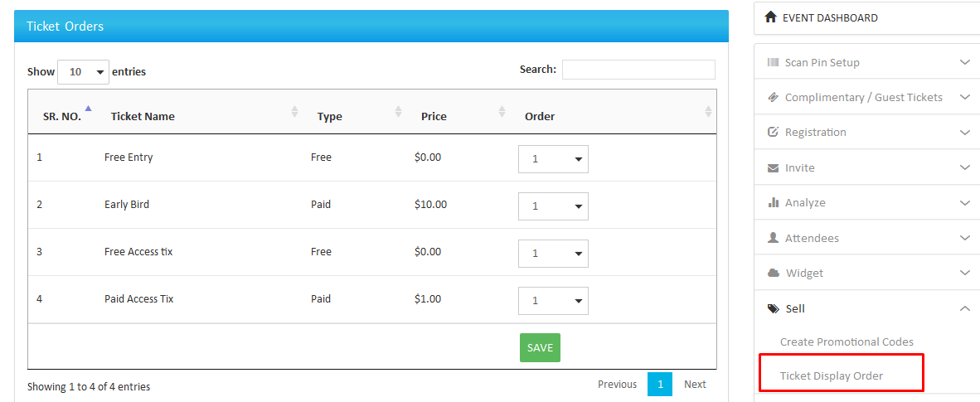
Task: Expand the Scan Pin Setup section chevron
Action: point(964,62)
